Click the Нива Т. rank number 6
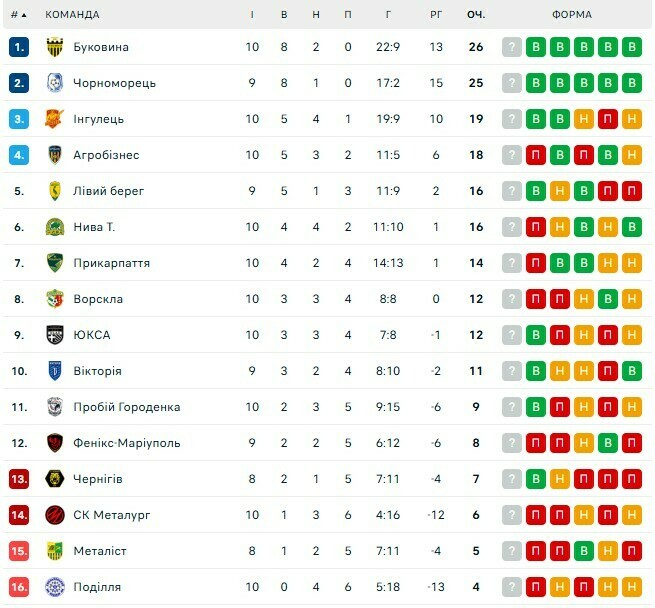The height and width of the screenshot is (608, 655). click(x=19, y=227)
